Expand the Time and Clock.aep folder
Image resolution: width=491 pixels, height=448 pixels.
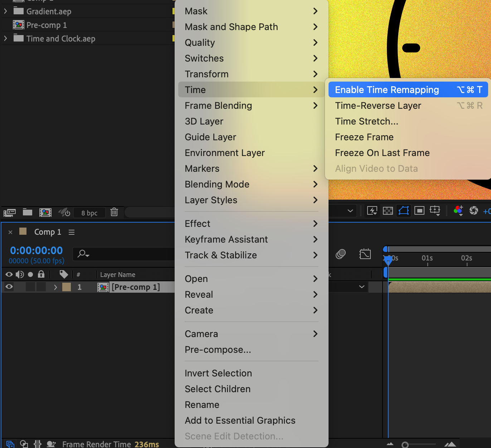pyautogui.click(x=5, y=38)
